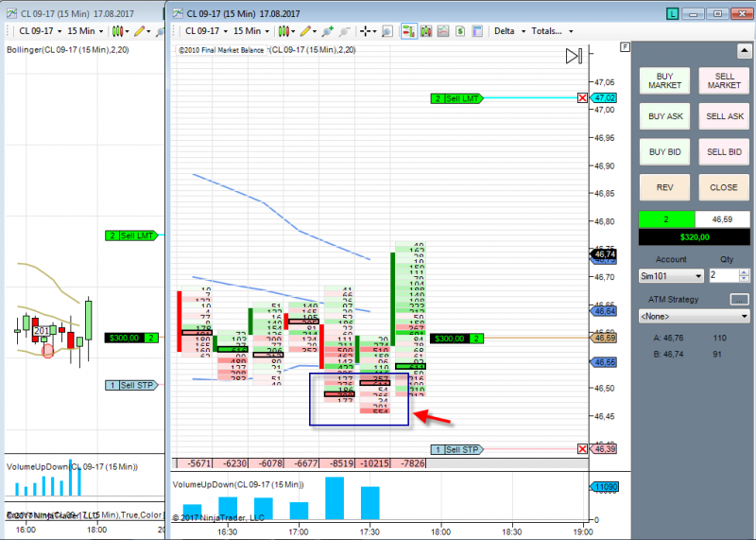The image size is (756, 540).
Task: Click the SELL ASK button
Action: pos(724,116)
